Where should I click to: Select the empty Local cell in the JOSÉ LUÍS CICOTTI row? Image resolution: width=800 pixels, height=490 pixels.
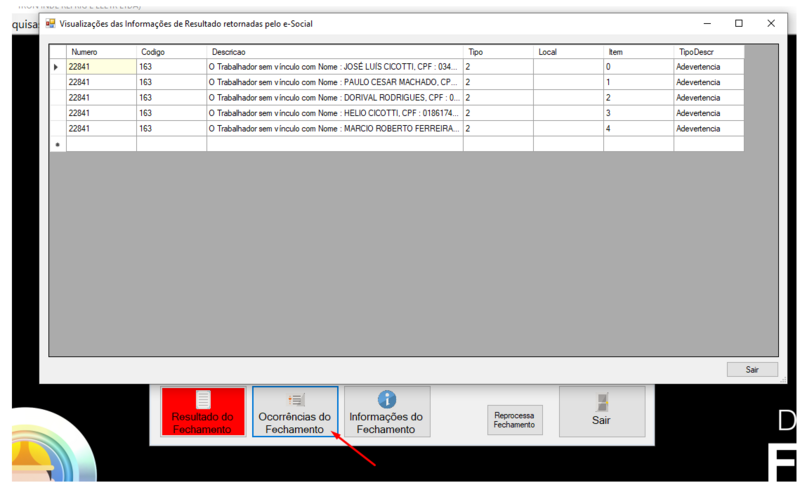pos(568,67)
